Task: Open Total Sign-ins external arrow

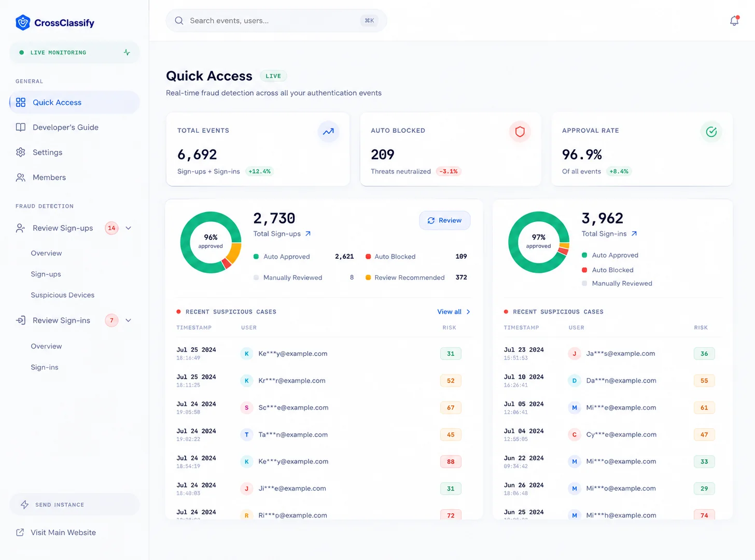Action: pos(634,234)
